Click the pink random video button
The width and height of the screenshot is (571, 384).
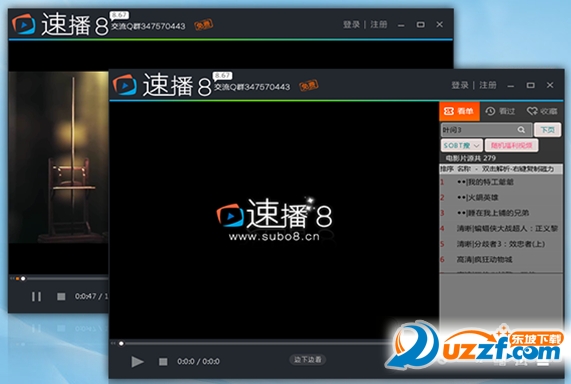click(511, 145)
